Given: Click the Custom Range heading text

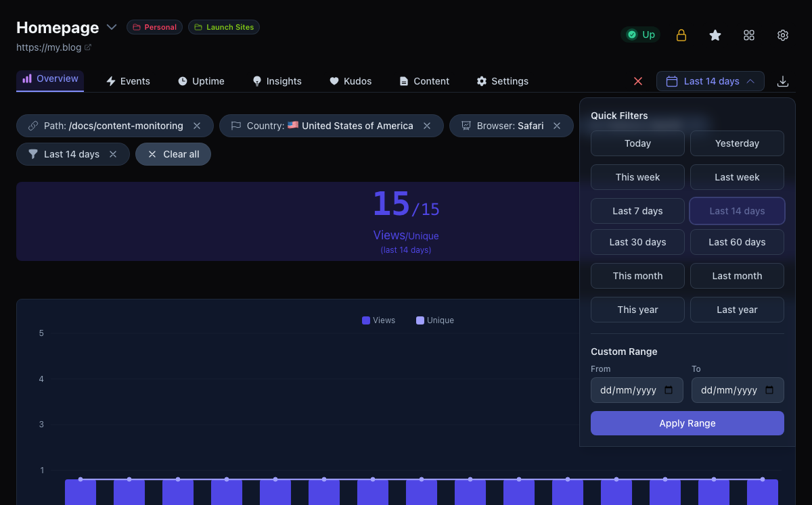Looking at the screenshot, I should pos(624,352).
